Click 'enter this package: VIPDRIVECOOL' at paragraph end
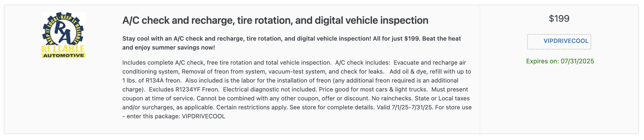 click(x=176, y=116)
